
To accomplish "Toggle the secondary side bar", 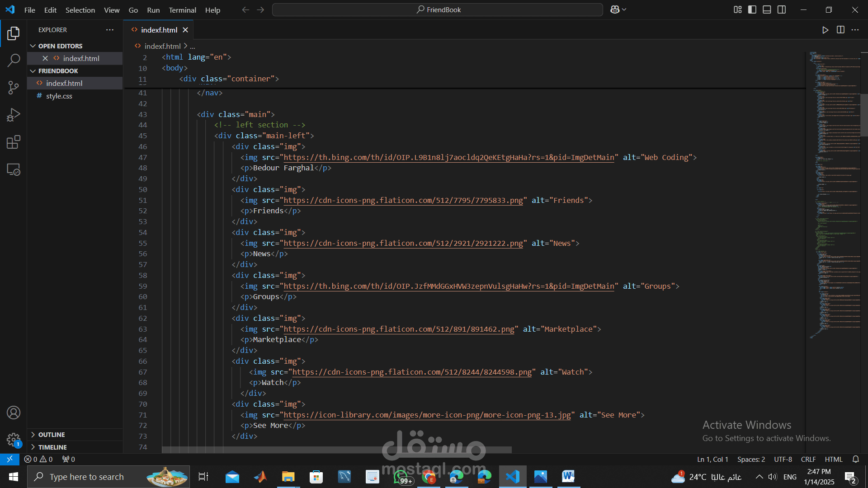I will coord(782,9).
